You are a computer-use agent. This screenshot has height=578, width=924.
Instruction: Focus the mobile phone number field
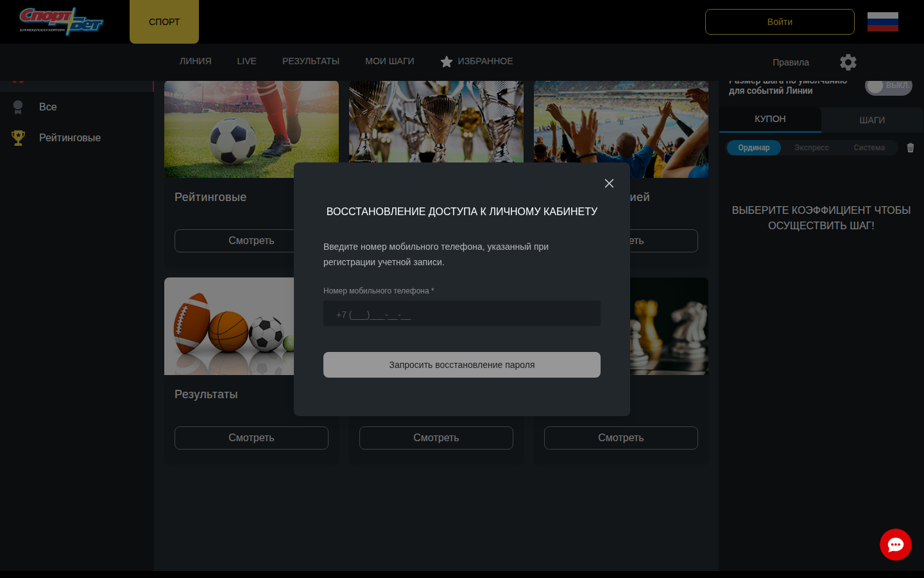pos(462,314)
